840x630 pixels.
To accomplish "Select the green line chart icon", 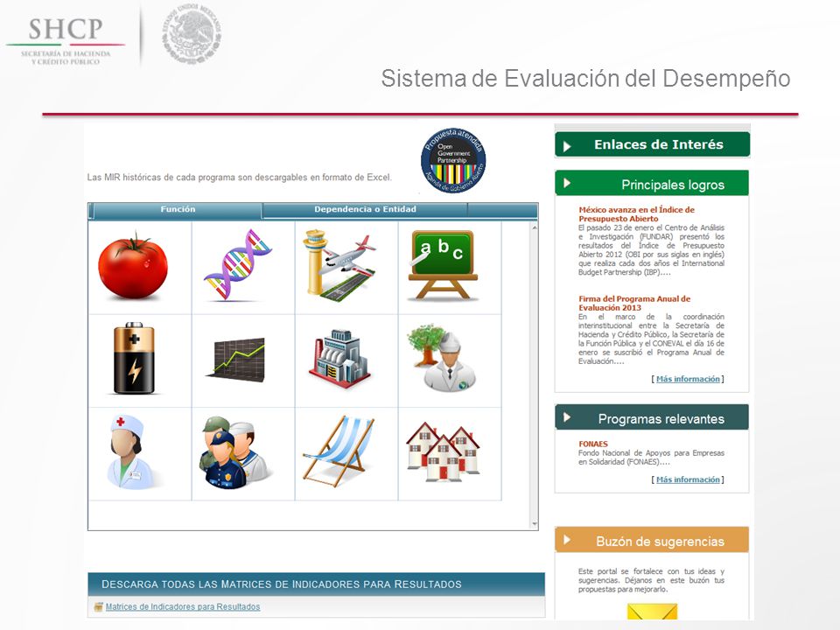I will pos(236,359).
